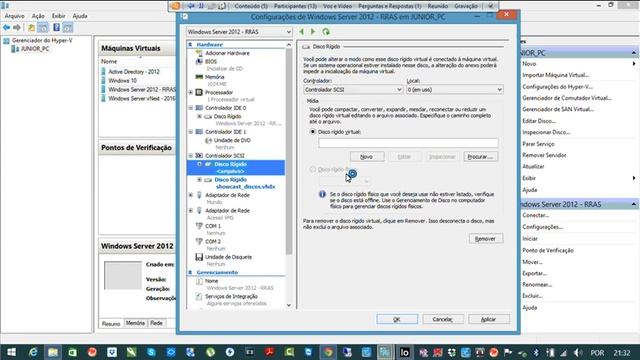
Task: Select Unidade de Disquete item
Action: [x=229, y=257]
